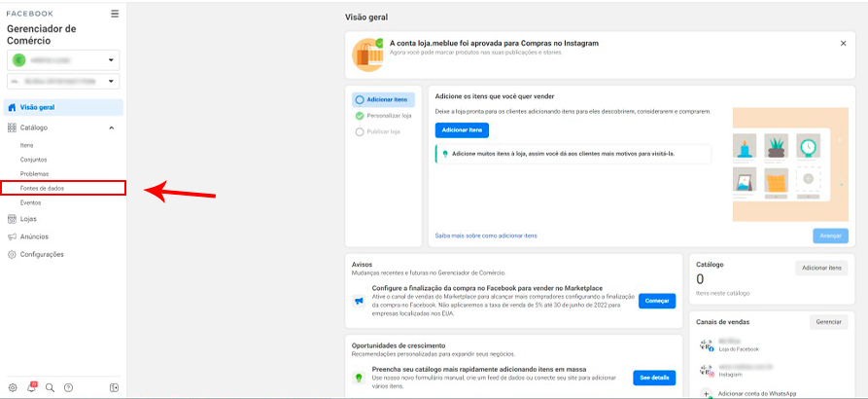
Task: Click the Loja do Facebook channel label
Action: (x=739, y=349)
